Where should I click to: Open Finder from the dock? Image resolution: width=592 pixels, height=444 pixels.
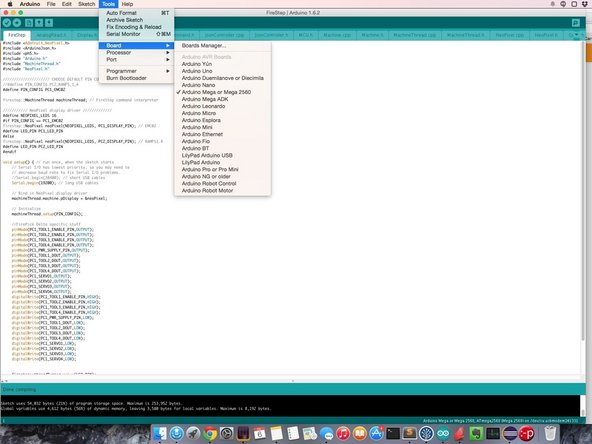[x=160, y=433]
